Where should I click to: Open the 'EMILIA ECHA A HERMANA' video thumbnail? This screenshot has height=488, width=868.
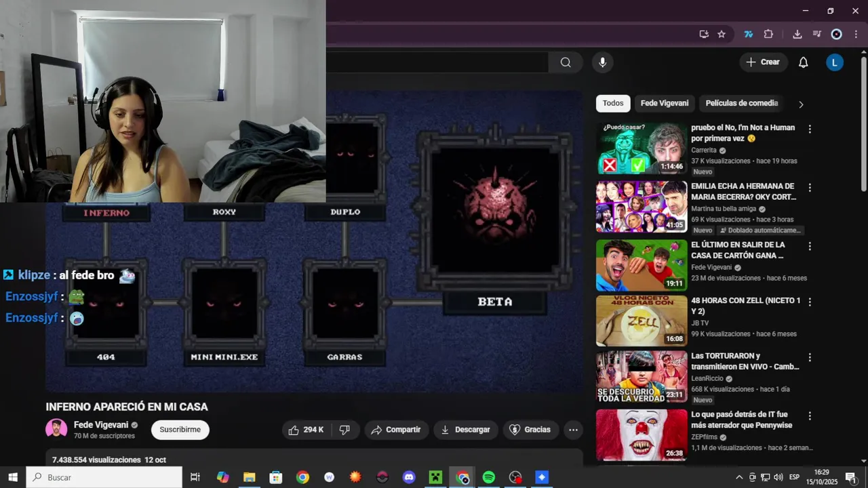pos(642,207)
